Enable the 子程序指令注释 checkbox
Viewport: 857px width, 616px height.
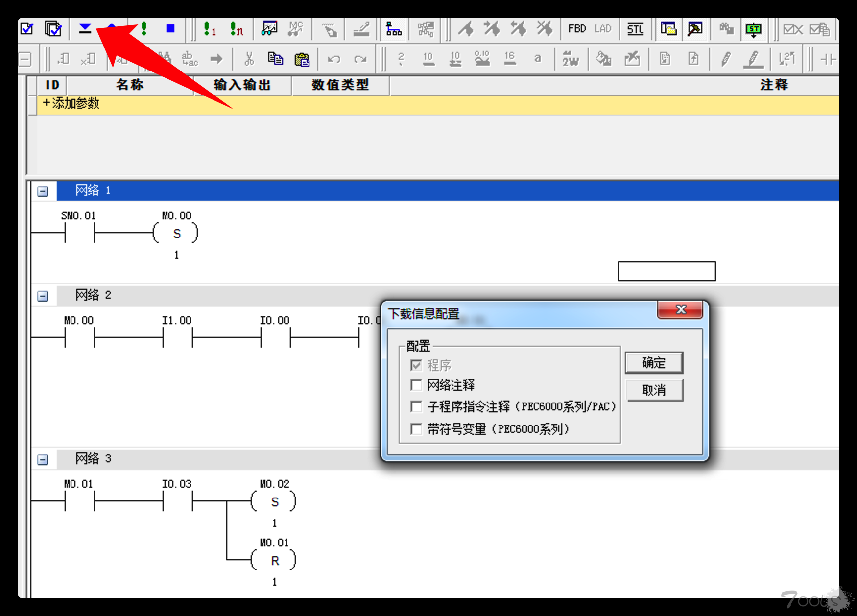(x=416, y=406)
